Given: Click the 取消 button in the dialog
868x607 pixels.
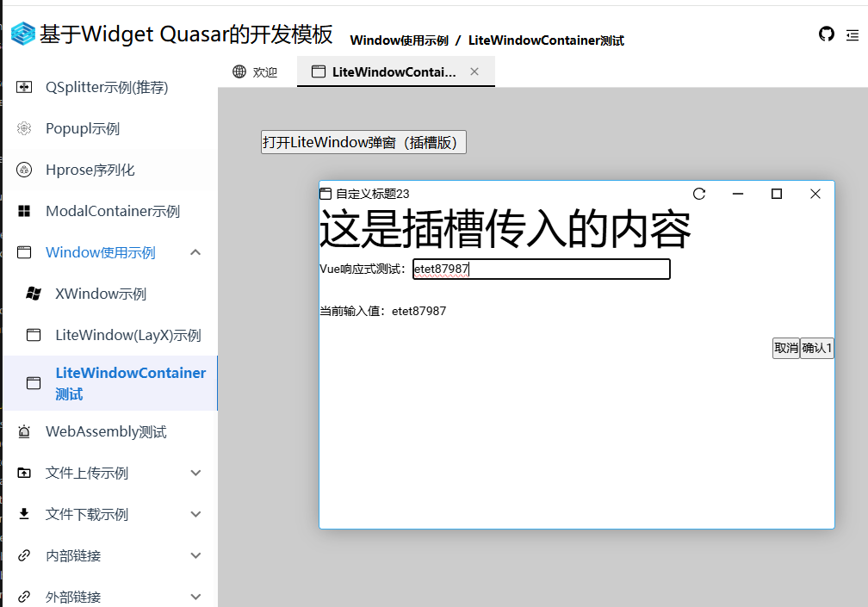Looking at the screenshot, I should (785, 348).
